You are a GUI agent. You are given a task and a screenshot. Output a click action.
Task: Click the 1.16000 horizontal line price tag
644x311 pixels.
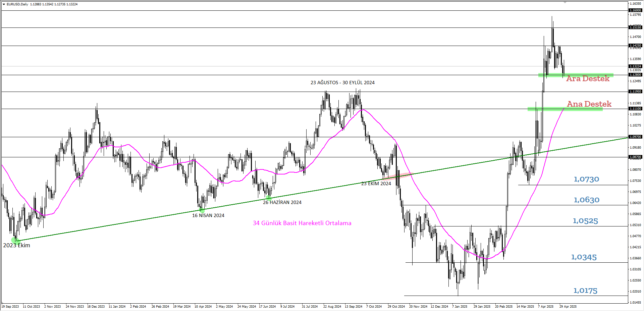pyautogui.click(x=635, y=10)
